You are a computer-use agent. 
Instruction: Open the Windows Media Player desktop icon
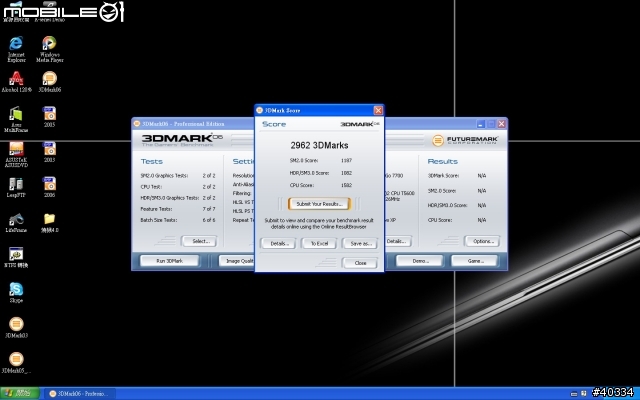49,49
